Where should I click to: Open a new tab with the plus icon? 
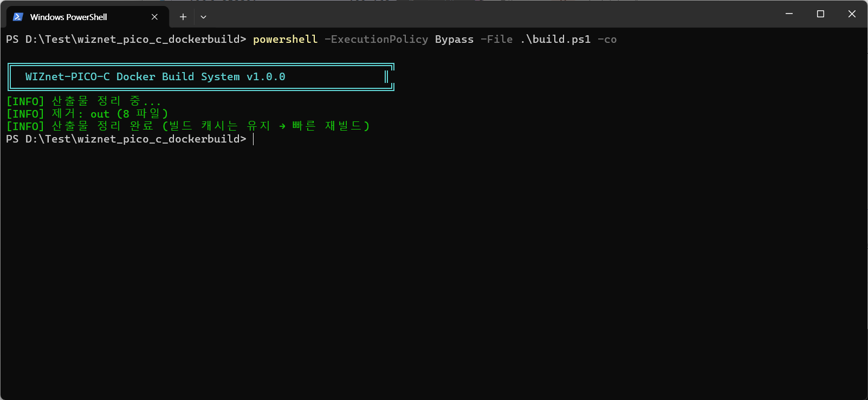183,17
